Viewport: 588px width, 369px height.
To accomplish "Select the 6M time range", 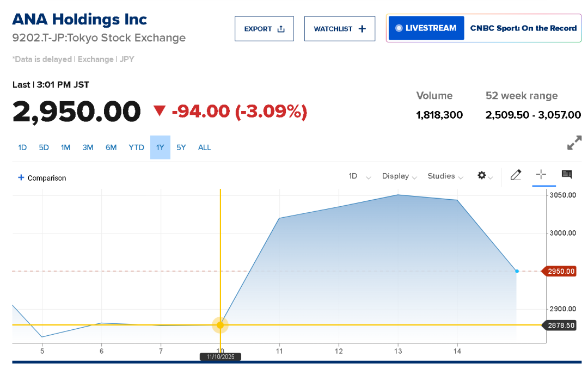I will tap(111, 147).
